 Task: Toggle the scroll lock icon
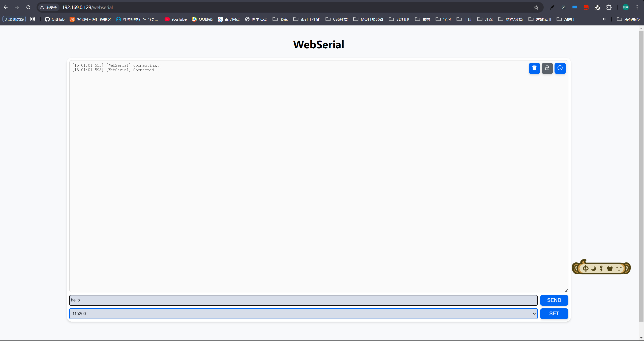click(547, 68)
